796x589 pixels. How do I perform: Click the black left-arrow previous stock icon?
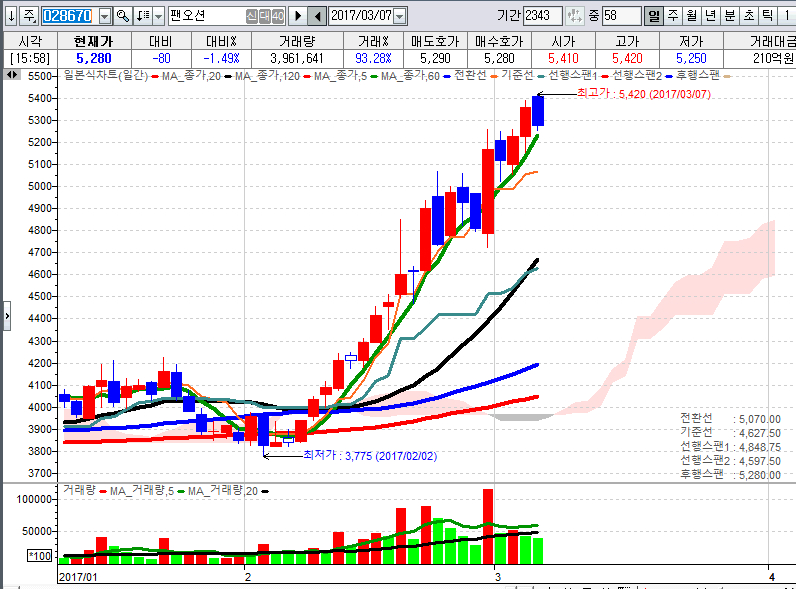(x=317, y=16)
